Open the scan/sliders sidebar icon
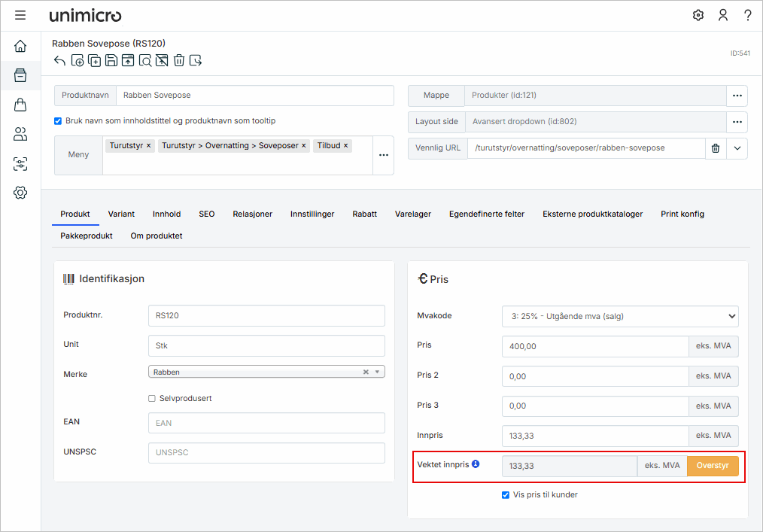Viewport: 763px width, 532px height. pos(20,163)
